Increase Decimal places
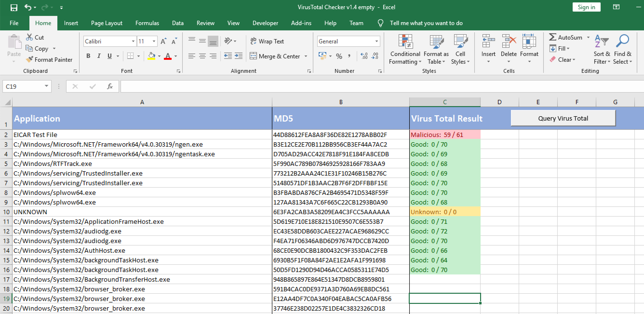Screen dimensions: 644x314 pos(364,56)
